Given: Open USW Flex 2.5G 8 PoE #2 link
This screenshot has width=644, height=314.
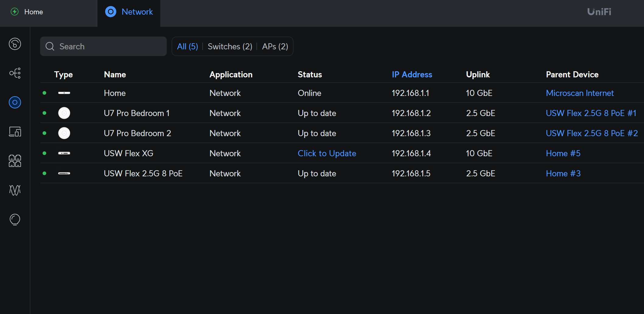Looking at the screenshot, I should click(x=592, y=133).
